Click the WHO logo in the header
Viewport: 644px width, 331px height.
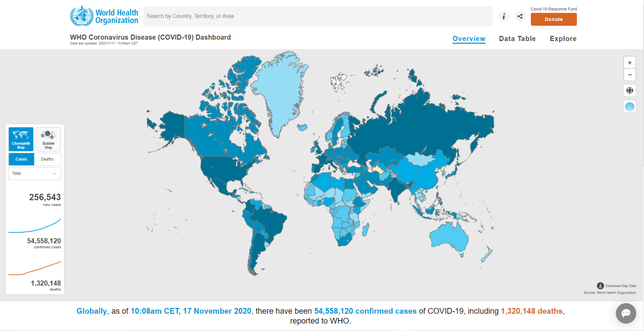[104, 16]
